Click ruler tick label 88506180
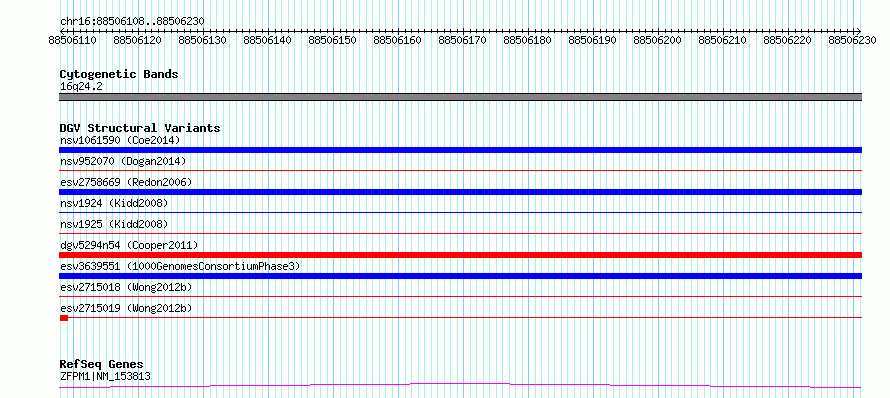This screenshot has height=398, width=890. click(x=527, y=41)
